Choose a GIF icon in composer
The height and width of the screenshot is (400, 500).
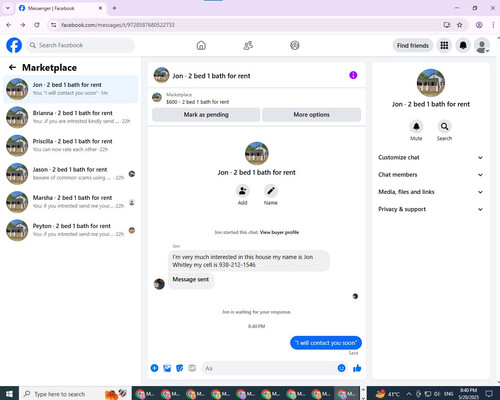click(192, 368)
